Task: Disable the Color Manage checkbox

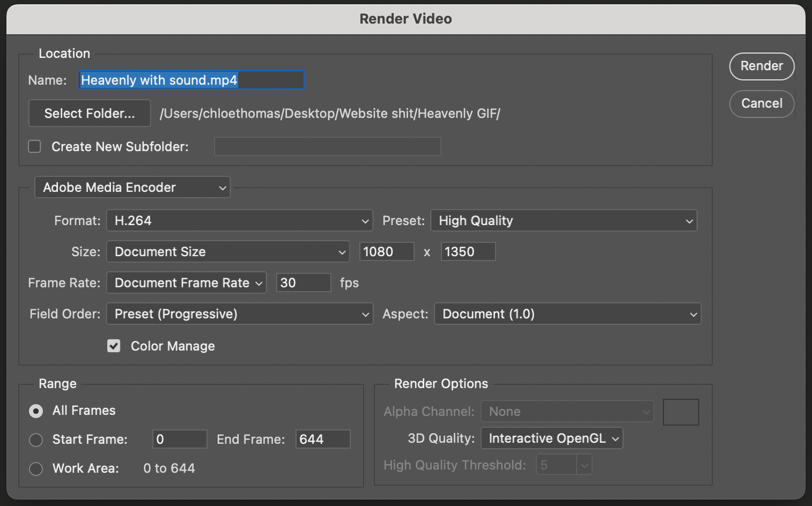Action: (114, 346)
